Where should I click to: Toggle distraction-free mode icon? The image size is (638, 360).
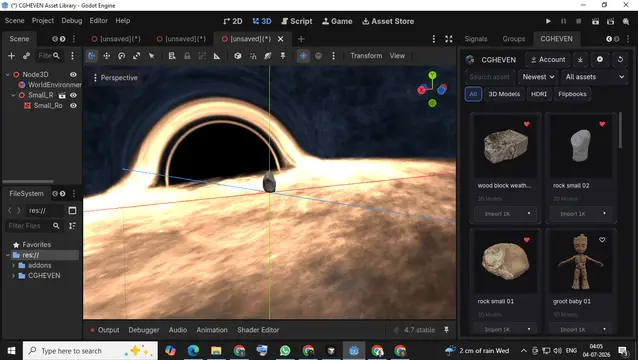pyautogui.click(x=448, y=39)
